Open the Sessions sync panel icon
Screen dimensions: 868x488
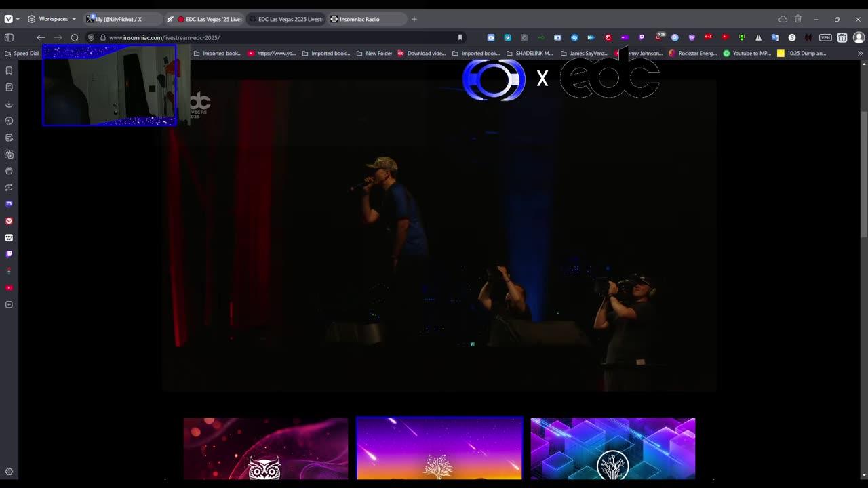[9, 187]
